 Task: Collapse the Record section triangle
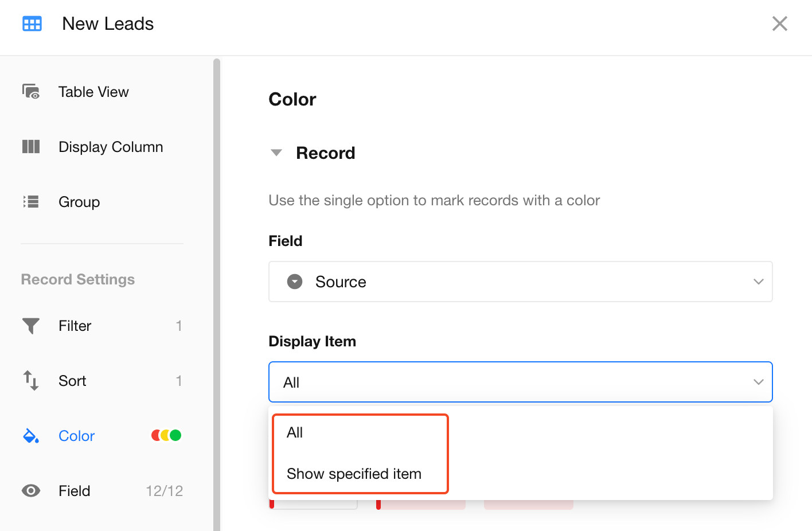(276, 153)
